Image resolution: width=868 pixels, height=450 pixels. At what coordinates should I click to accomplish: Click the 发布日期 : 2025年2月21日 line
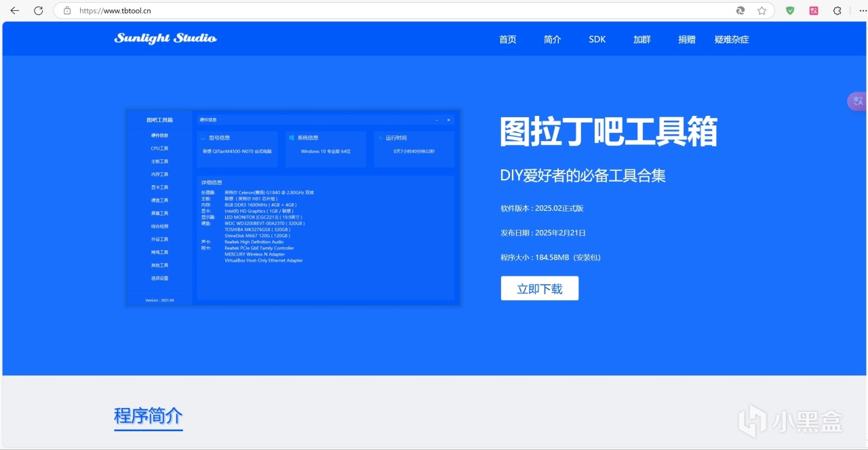click(x=543, y=232)
